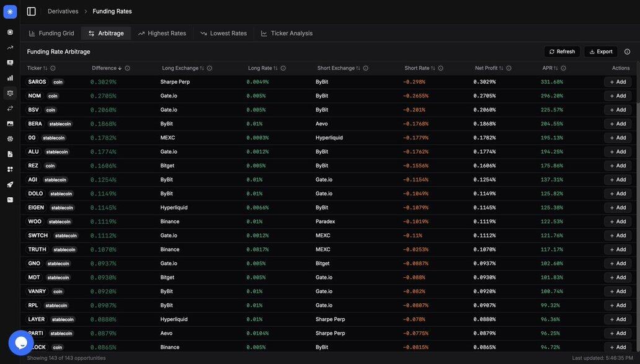Click the info icon next to Export
Viewport: 640px width, 364px height.
coord(627,51)
